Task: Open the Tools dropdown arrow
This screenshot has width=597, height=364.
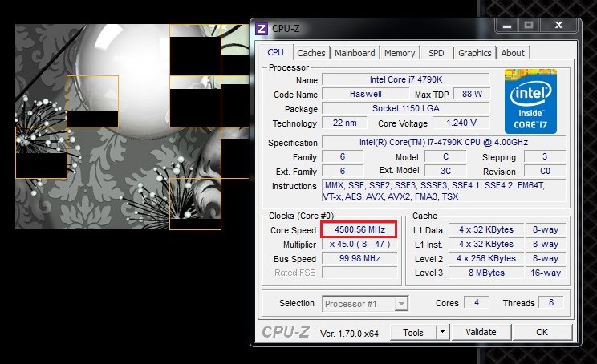Action: click(442, 332)
